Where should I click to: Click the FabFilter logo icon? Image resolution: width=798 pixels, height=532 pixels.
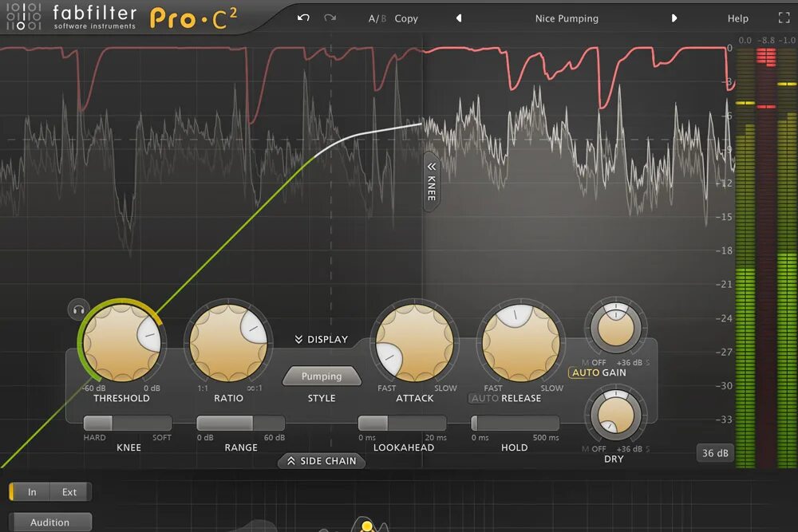(x=23, y=16)
